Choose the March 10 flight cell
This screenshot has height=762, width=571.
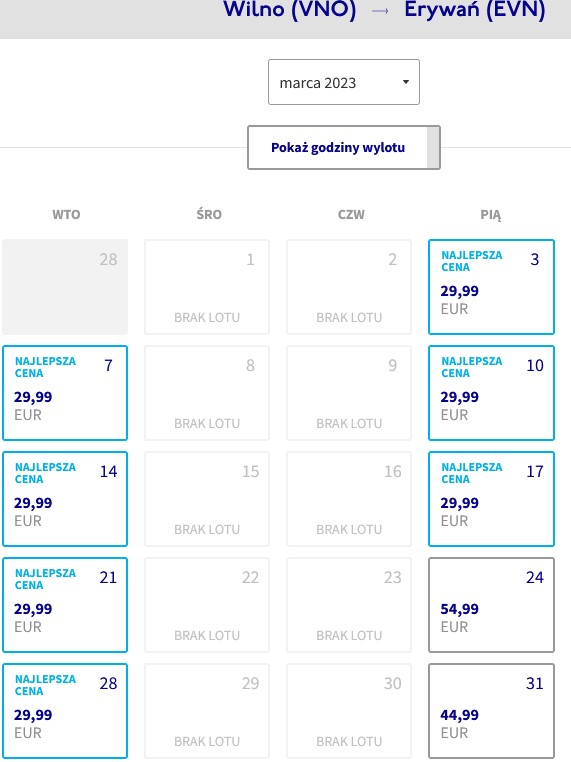point(491,393)
